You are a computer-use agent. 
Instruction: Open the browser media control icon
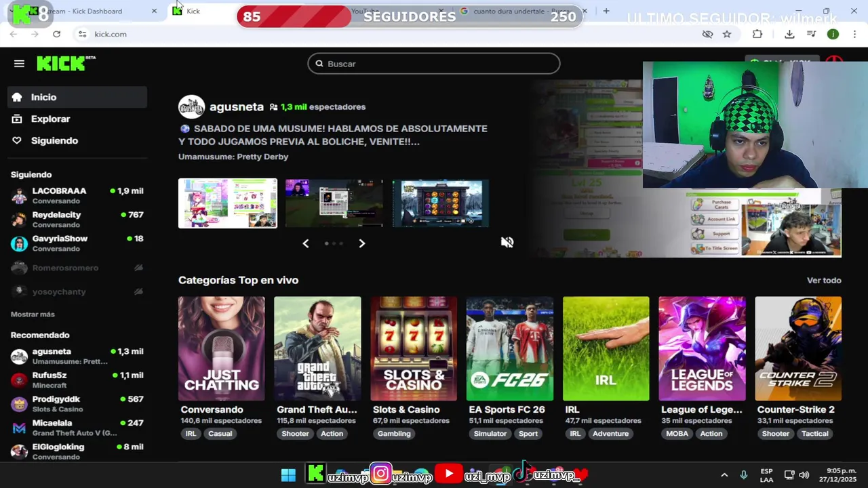coord(811,34)
